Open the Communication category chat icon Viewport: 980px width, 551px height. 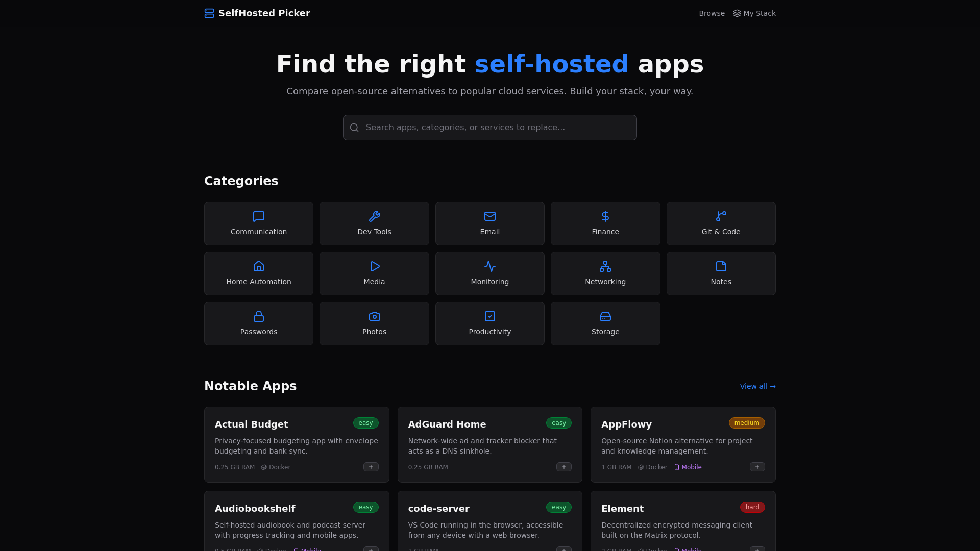click(259, 216)
